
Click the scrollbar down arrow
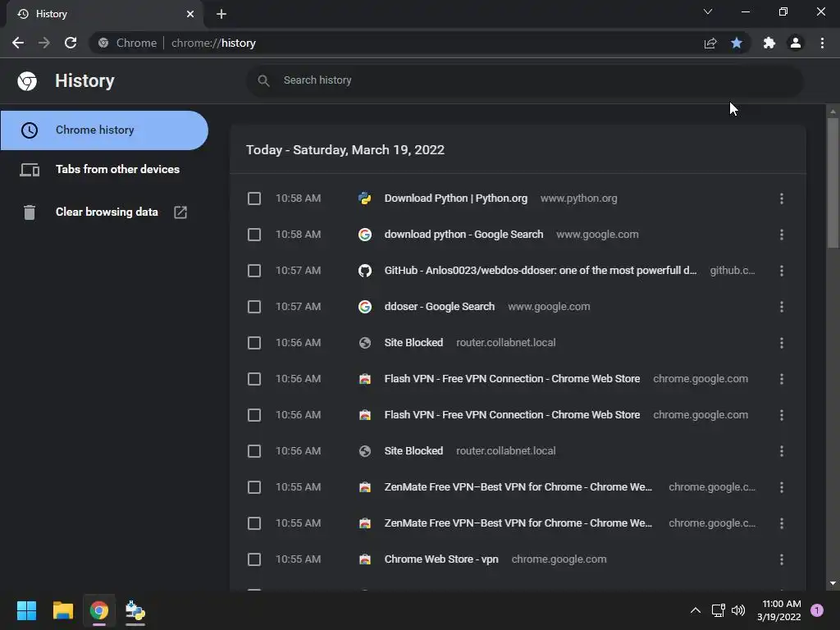pos(833,583)
